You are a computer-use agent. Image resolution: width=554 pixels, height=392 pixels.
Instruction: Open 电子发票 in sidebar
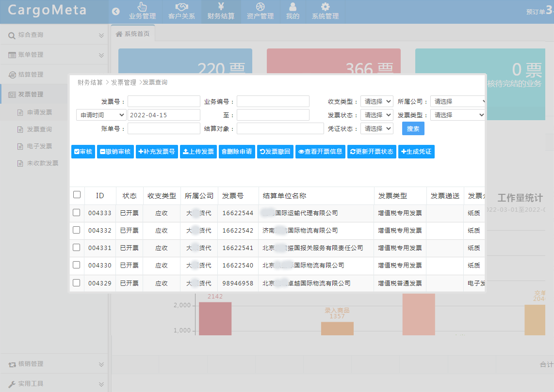[40, 146]
